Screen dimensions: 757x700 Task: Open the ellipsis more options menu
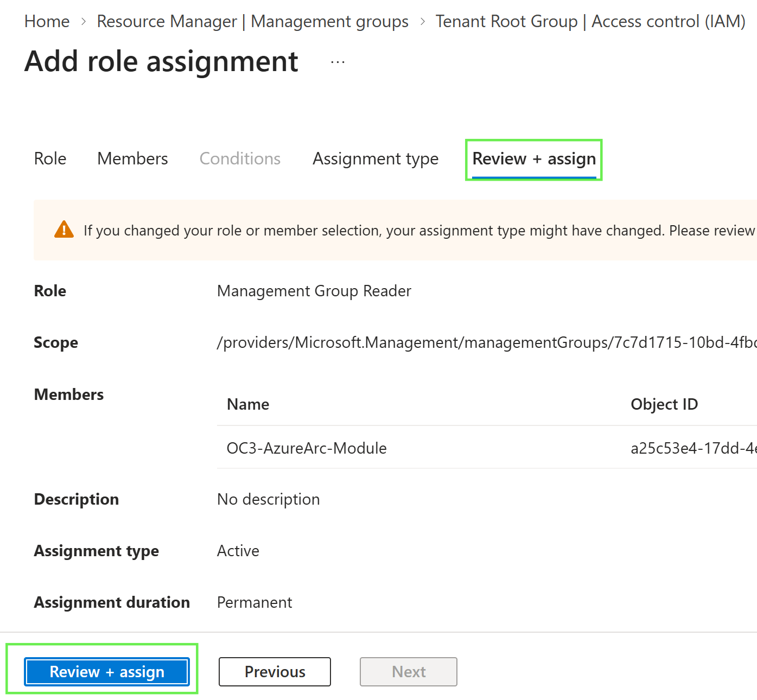(338, 62)
